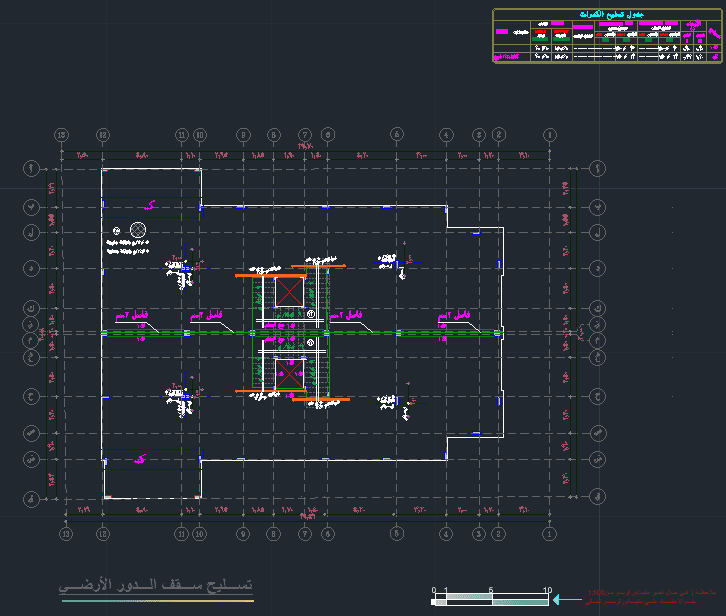This screenshot has width=726, height=616.
Task: Click the magenta text in table's bottom-left cell
Action: (x=506, y=57)
